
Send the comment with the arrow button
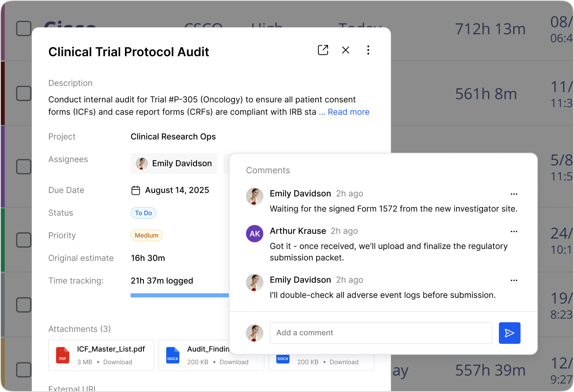tap(510, 333)
